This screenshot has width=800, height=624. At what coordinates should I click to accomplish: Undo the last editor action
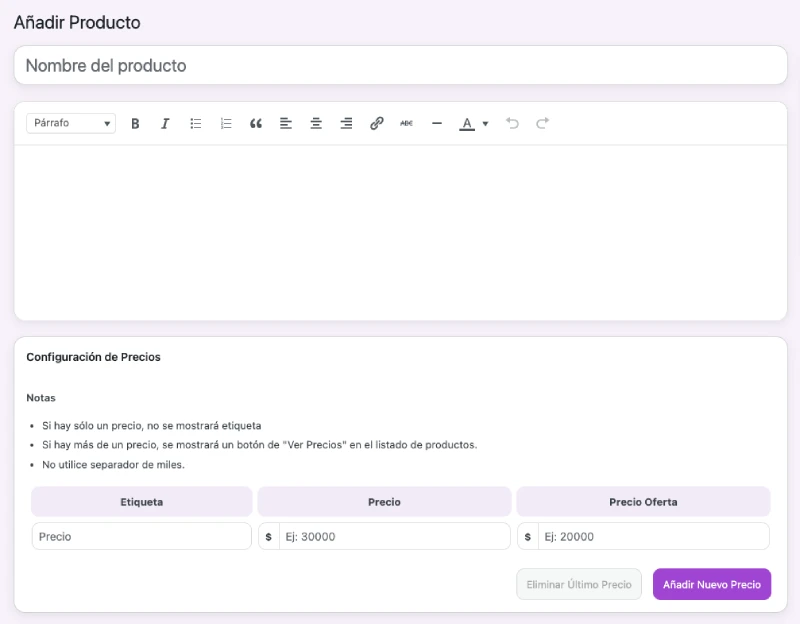tap(513, 123)
